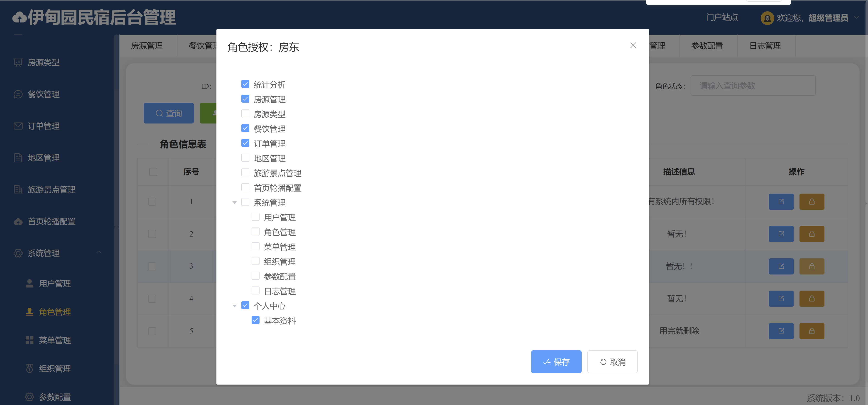Screen dimensions: 868x405
Task: Open the 门户站点 link in the header
Action: 722,17
